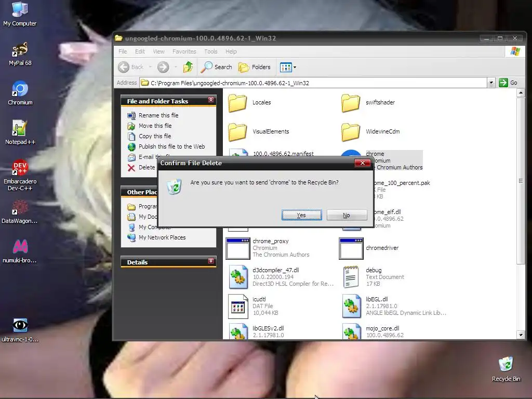The height and width of the screenshot is (399, 532).
Task: Select debug text document
Action: (x=373, y=277)
